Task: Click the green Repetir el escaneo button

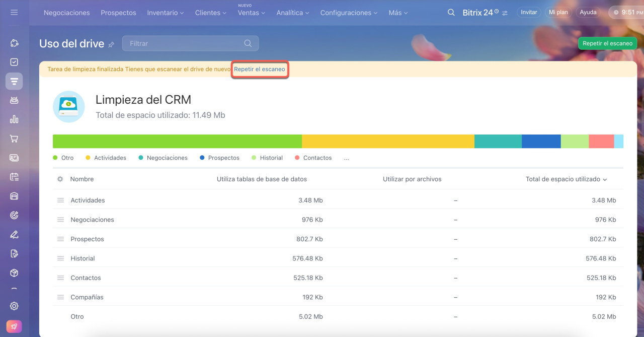Action: [607, 43]
